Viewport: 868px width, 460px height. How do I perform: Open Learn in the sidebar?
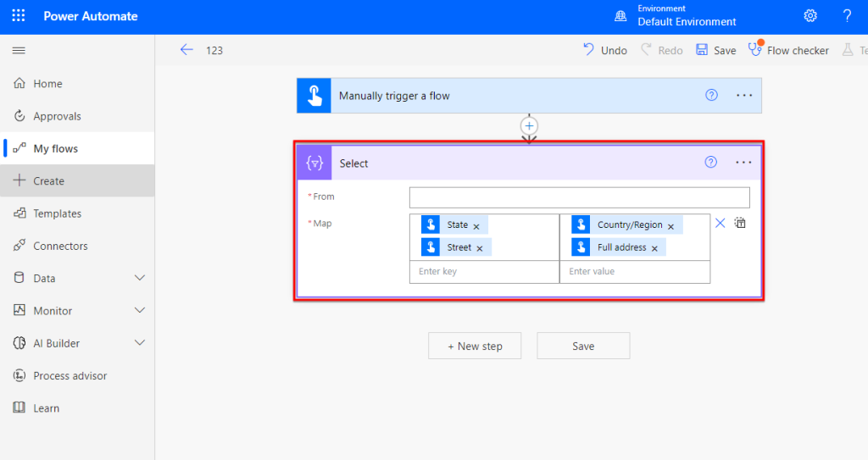click(77, 408)
